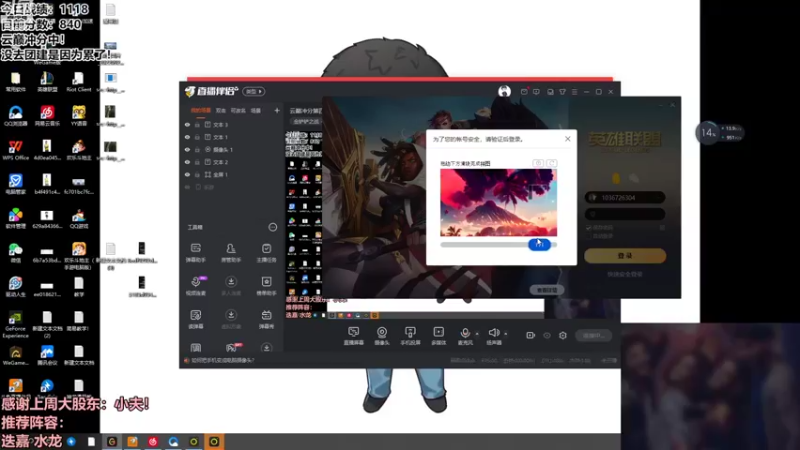Screen dimensions: 800x450
Task: Open the hamburger menu in the title bar
Action: (x=574, y=92)
